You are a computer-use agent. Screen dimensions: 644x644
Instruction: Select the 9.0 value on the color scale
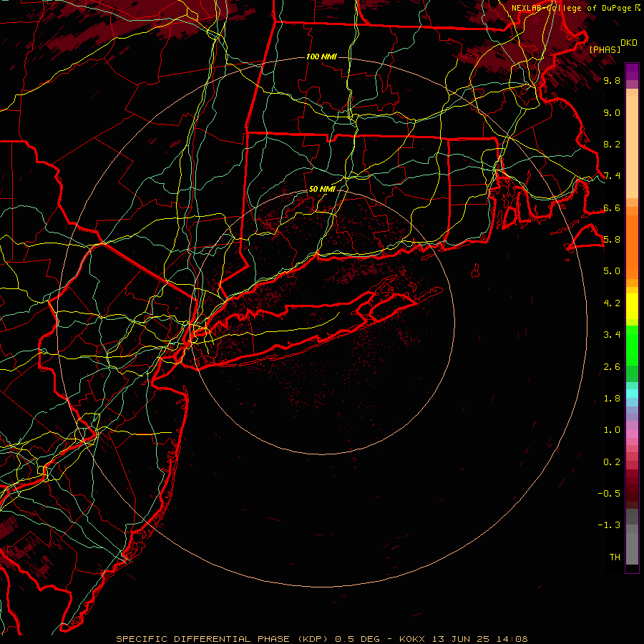tap(612, 112)
